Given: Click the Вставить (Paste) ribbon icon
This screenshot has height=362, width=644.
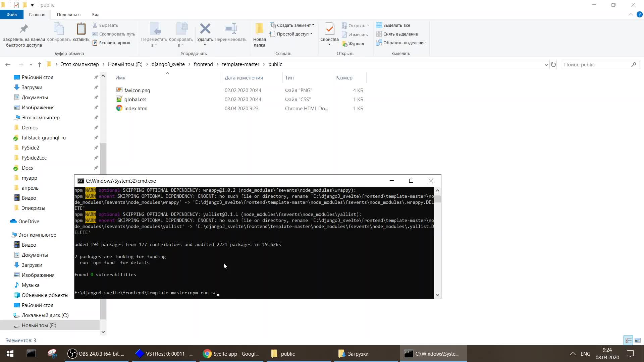Looking at the screenshot, I should [x=81, y=33].
